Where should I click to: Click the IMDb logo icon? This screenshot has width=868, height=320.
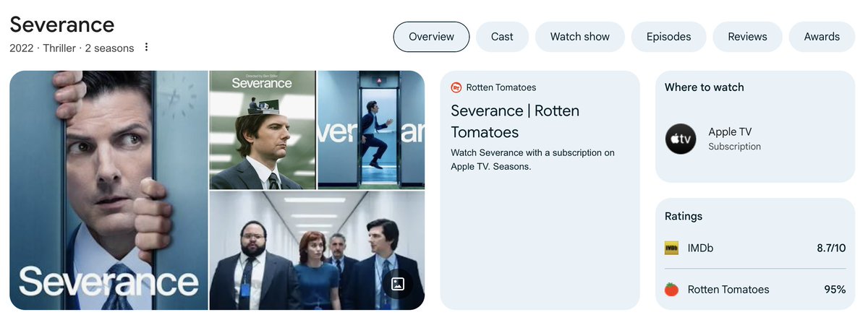671,248
